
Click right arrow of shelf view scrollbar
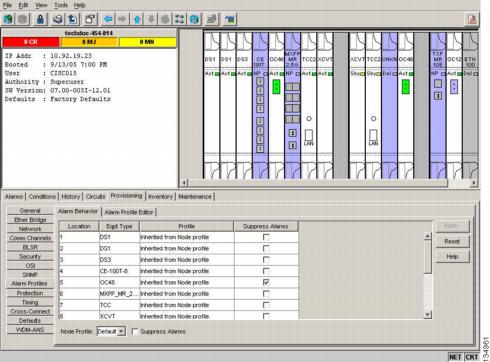click(x=474, y=183)
